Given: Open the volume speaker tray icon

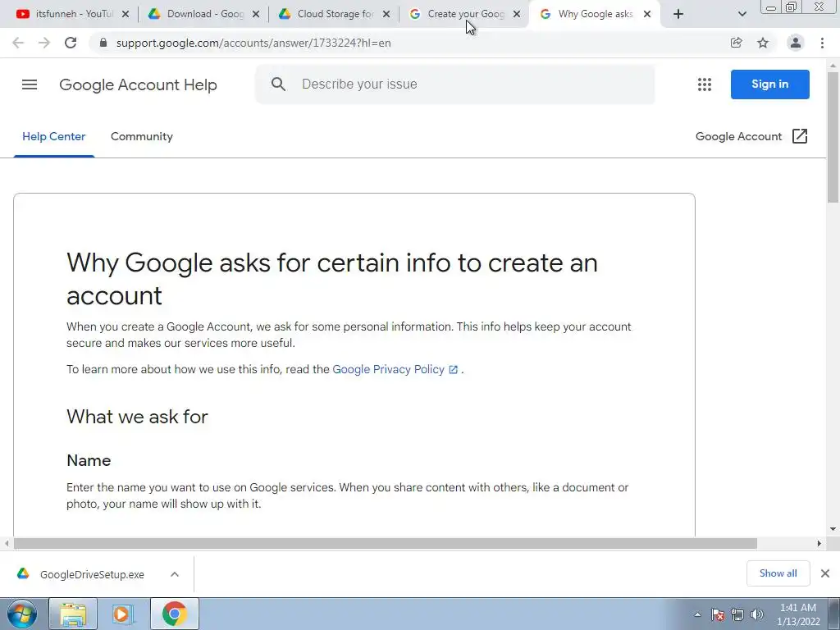Looking at the screenshot, I should [x=757, y=614].
